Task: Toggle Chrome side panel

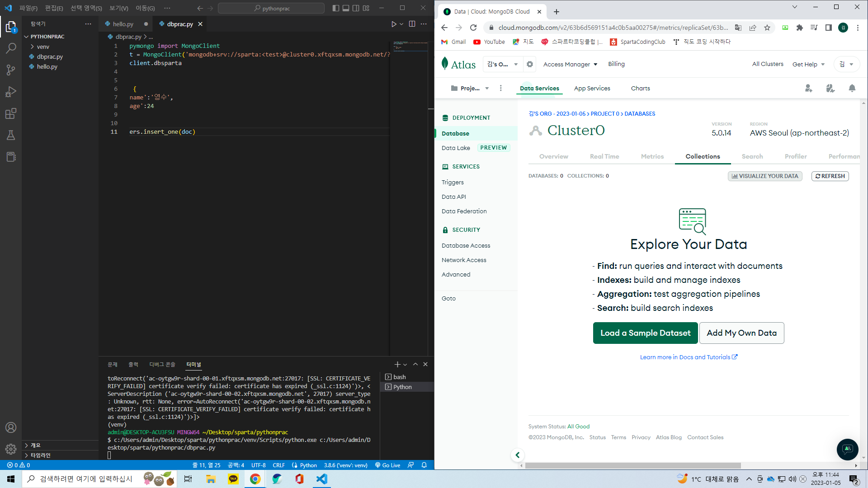Action: (x=829, y=28)
